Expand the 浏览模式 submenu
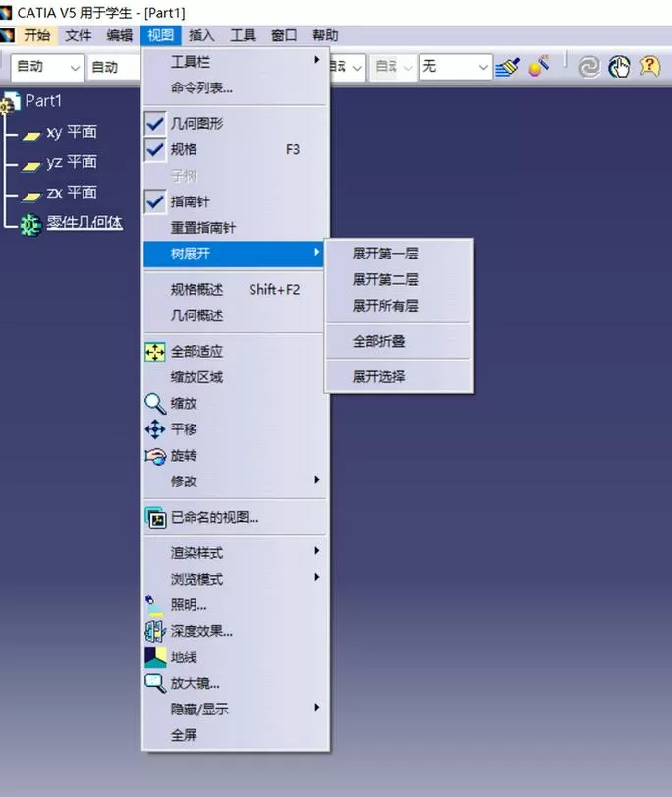This screenshot has height=797, width=672. (236, 579)
